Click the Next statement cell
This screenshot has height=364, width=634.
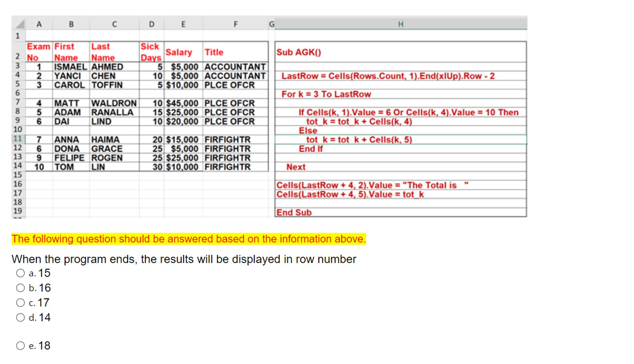coord(296,167)
